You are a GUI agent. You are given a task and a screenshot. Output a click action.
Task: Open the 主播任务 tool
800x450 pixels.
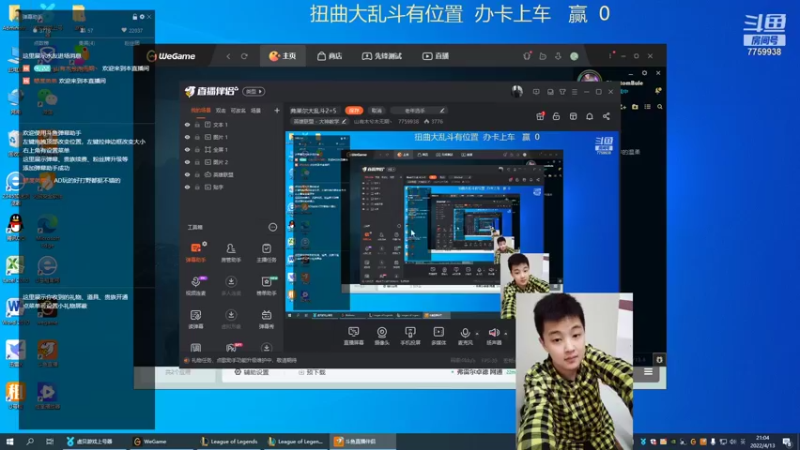click(x=266, y=252)
